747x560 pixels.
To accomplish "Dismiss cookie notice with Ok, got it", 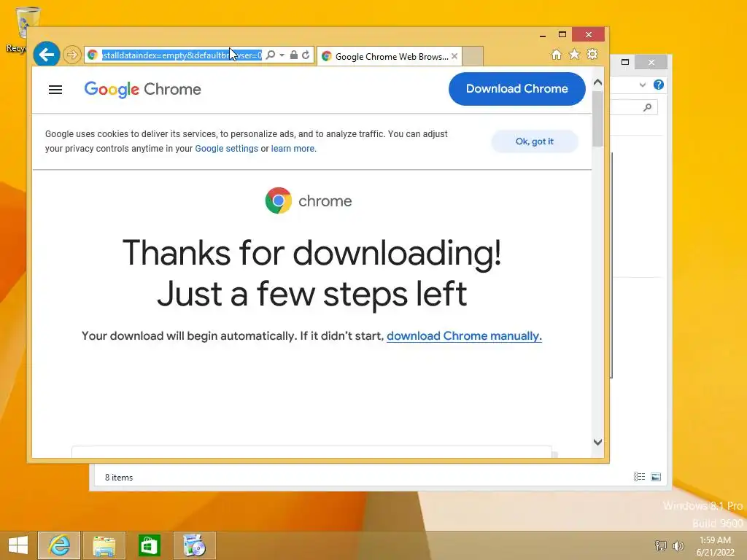I will point(535,141).
